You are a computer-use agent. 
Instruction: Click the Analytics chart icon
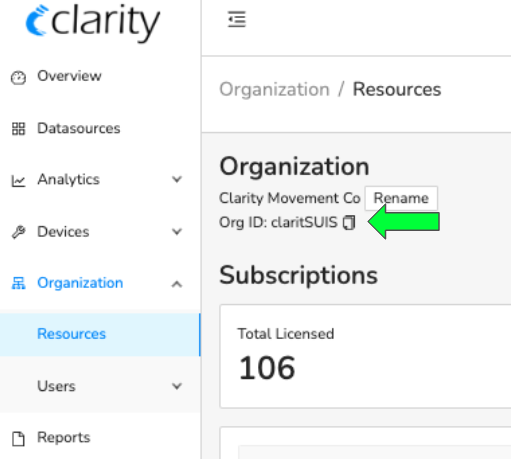click(18, 180)
